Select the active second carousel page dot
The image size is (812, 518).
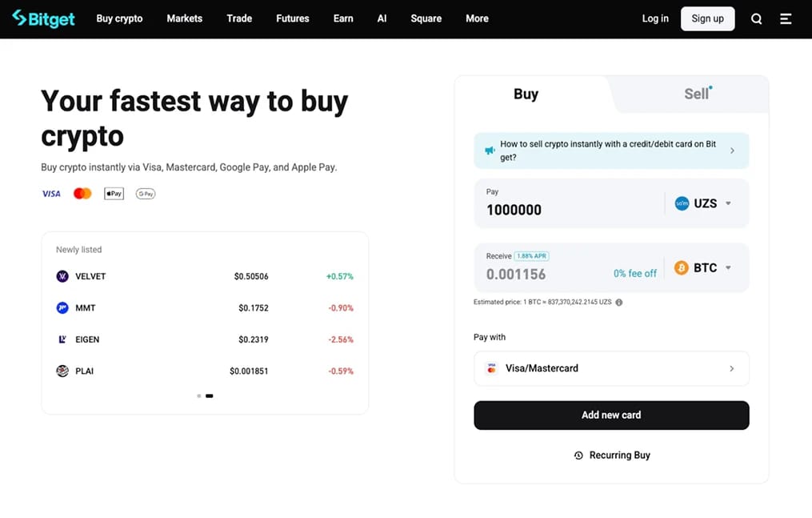point(210,396)
